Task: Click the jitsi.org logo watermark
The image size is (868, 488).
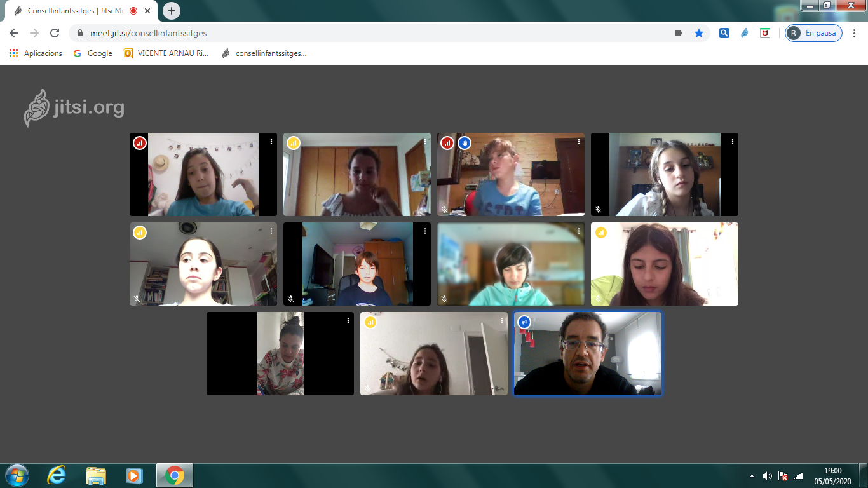Action: click(74, 108)
